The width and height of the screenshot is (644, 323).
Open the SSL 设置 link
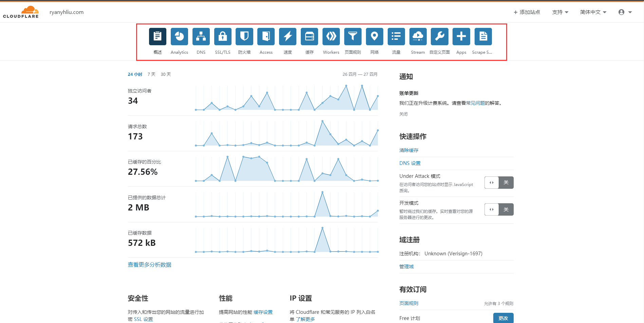(143, 319)
